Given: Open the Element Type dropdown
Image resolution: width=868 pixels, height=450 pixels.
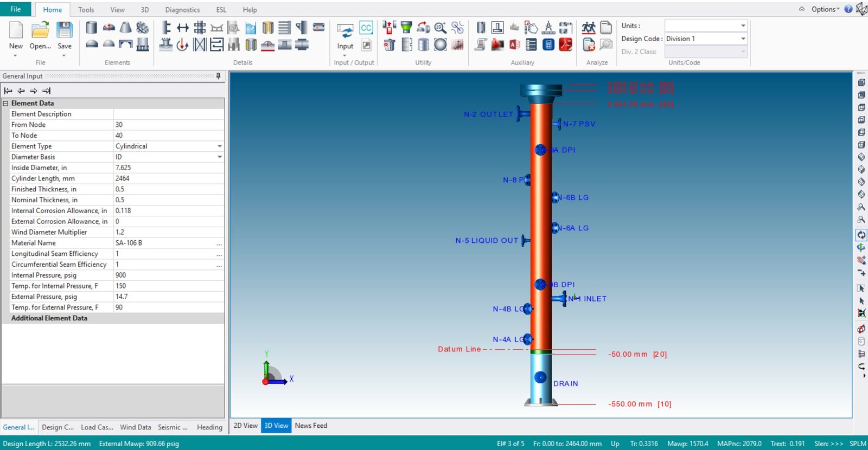Looking at the screenshot, I should [x=219, y=146].
